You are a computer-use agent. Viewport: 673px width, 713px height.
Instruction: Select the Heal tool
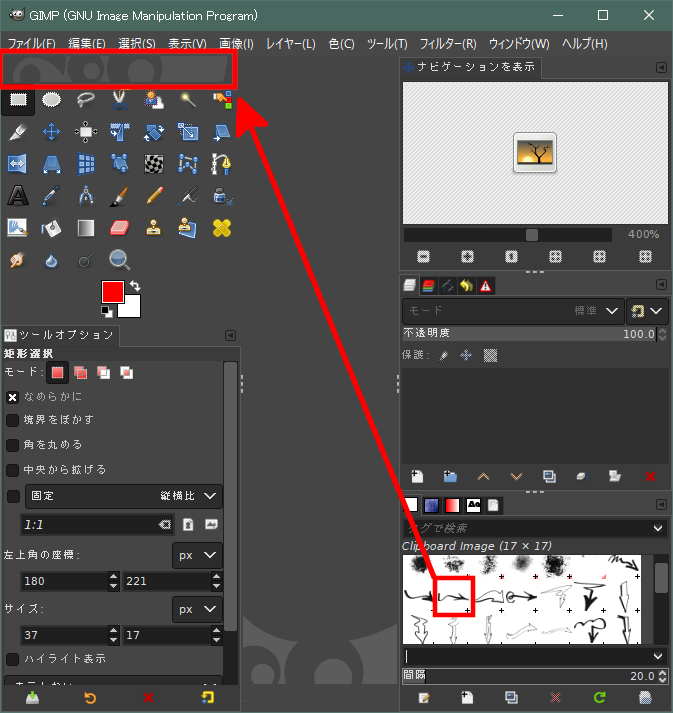222,228
